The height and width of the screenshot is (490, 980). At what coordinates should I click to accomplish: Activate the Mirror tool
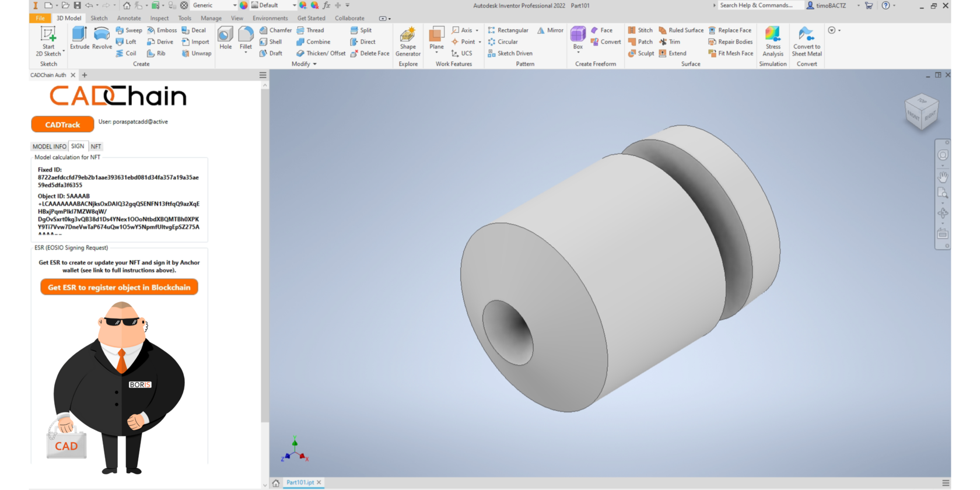pos(550,30)
